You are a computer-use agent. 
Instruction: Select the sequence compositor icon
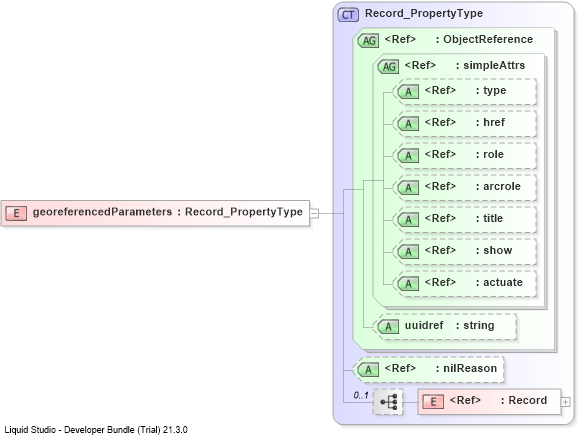(x=388, y=401)
